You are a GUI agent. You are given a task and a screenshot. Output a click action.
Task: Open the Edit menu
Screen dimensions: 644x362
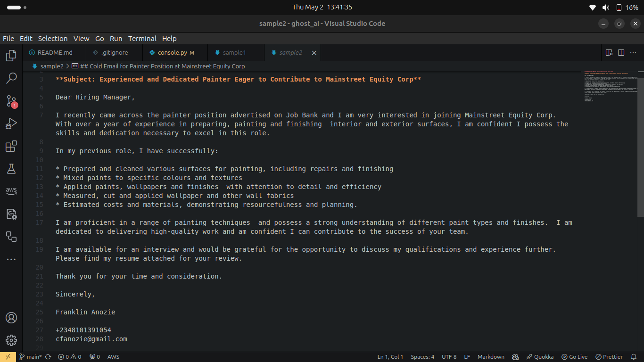click(x=26, y=39)
